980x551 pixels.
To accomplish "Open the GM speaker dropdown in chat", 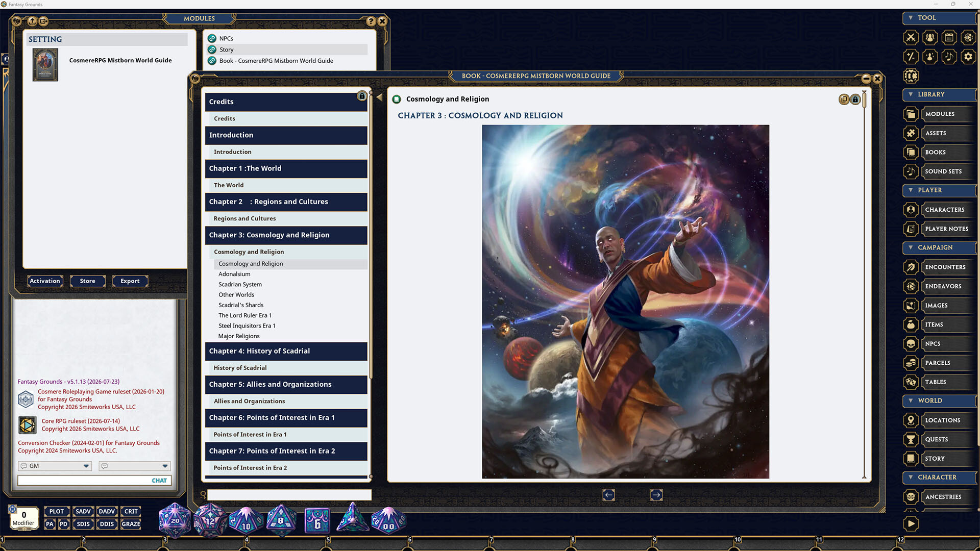I will (x=55, y=466).
